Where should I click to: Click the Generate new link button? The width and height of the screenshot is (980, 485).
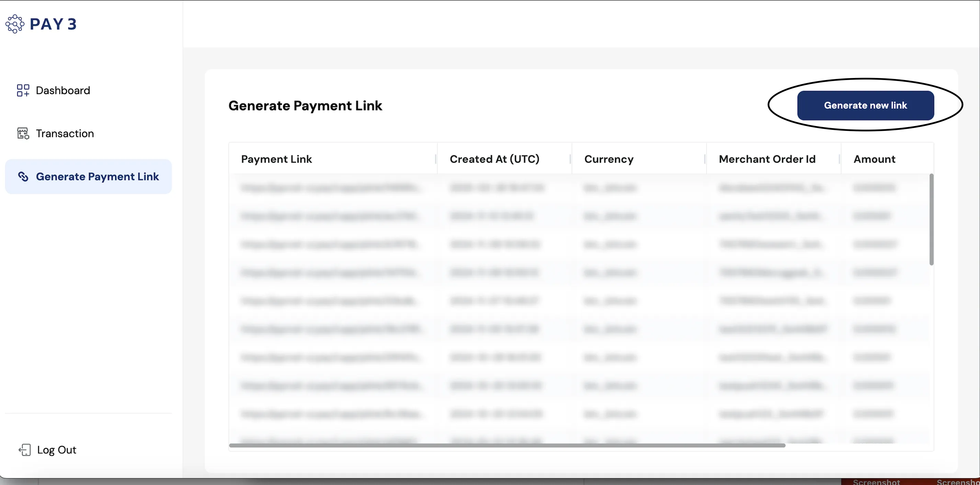866,105
